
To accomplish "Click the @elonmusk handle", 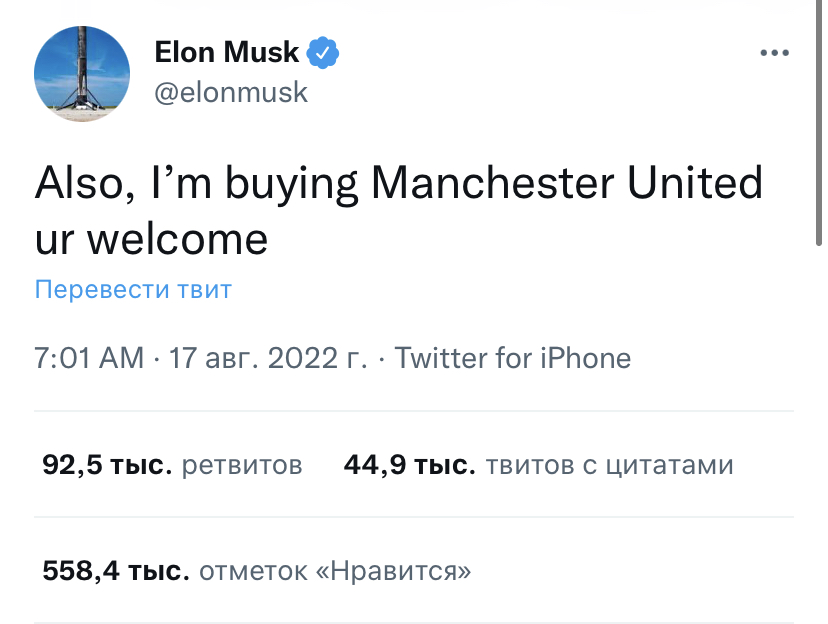I will tap(231, 92).
